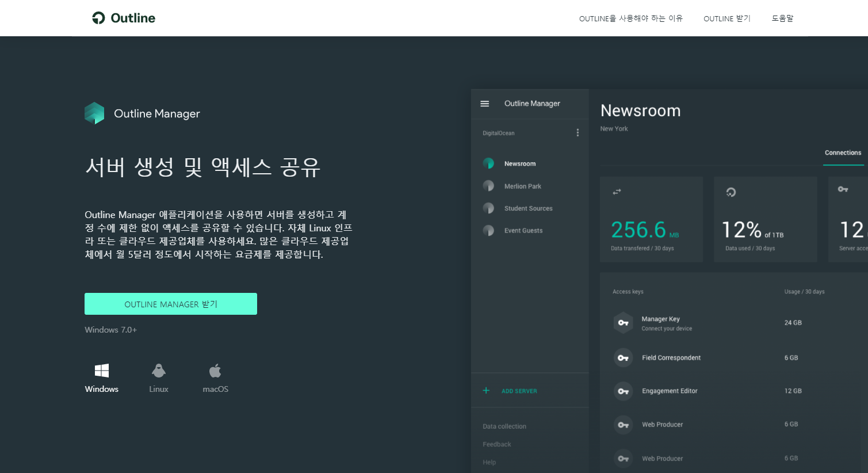Click the Manager Key key icon
Image resolution: width=868 pixels, height=473 pixels.
(x=623, y=323)
